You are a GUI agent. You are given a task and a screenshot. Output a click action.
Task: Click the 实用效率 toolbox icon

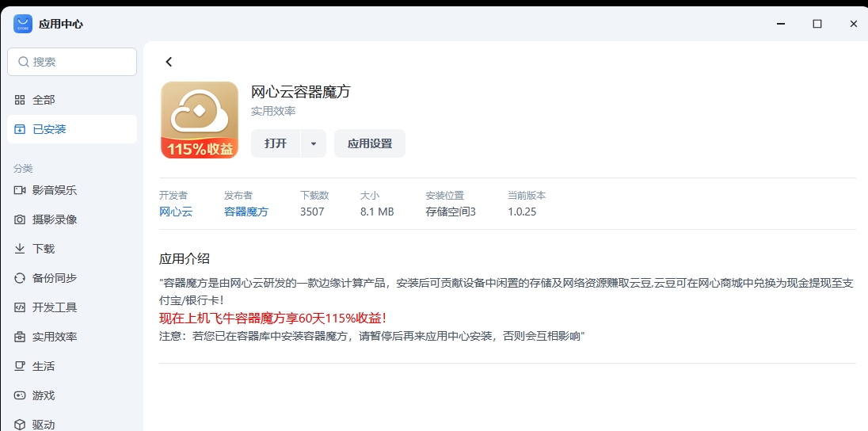point(20,337)
